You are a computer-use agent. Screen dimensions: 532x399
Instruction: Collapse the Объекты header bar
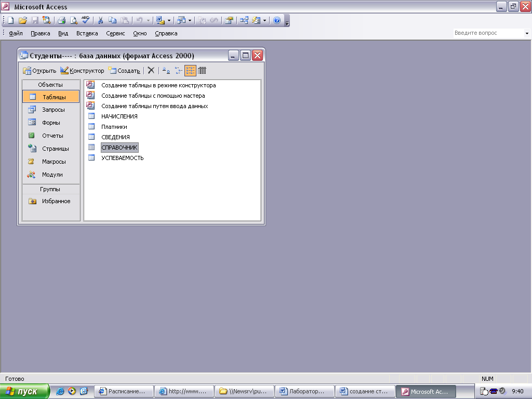point(51,85)
